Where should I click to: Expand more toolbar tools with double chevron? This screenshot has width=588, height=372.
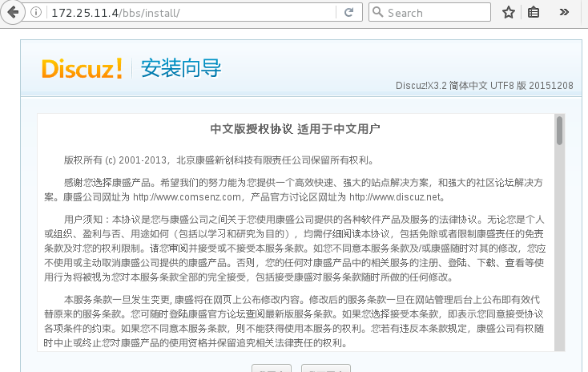[x=564, y=12]
